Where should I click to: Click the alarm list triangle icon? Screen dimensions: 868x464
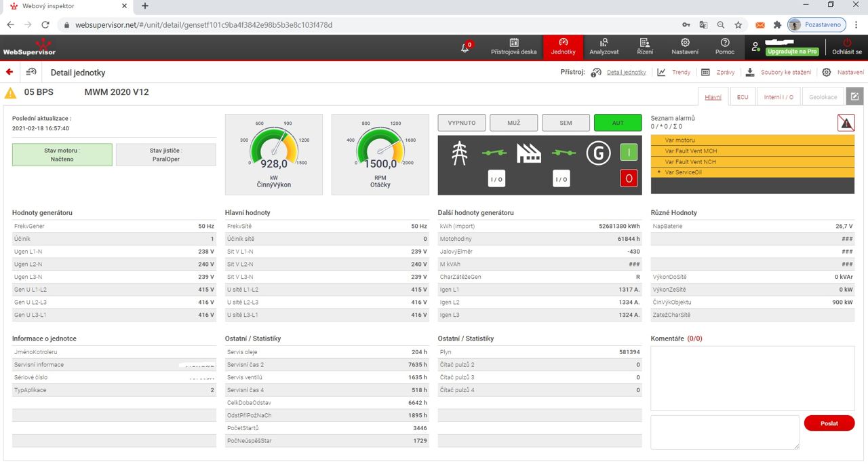point(846,123)
